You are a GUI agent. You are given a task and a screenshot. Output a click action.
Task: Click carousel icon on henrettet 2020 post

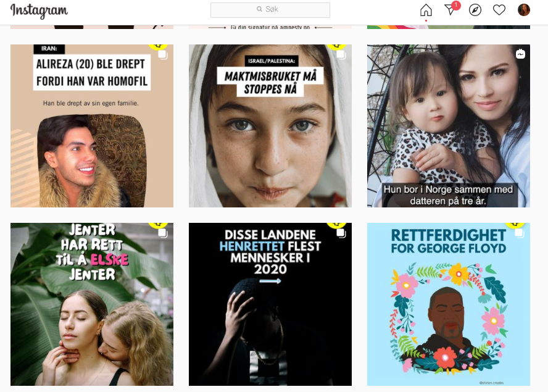click(341, 233)
